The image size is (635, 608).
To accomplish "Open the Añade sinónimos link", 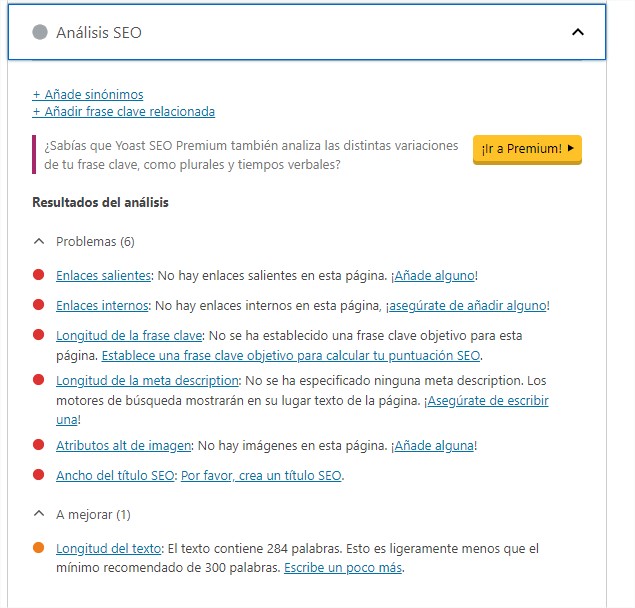I will point(88,94).
